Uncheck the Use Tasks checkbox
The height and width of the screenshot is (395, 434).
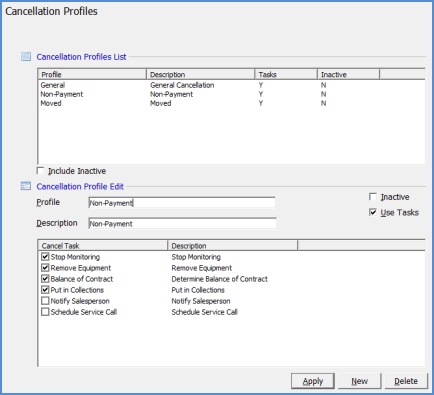[373, 212]
